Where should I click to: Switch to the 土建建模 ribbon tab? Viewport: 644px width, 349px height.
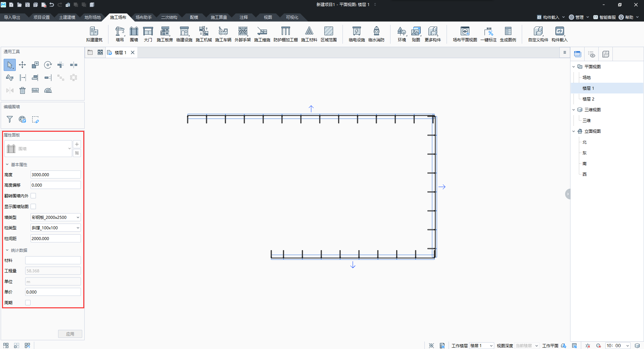pos(67,17)
